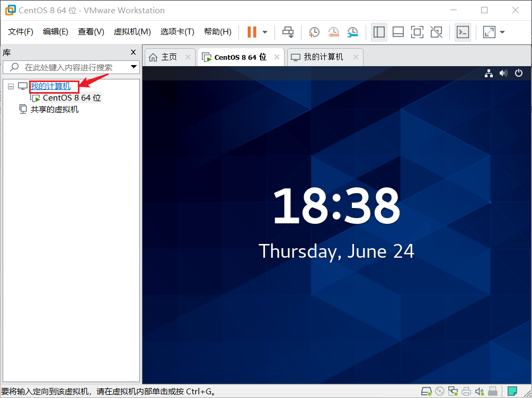Screen dimensions: 532x398
Task: Take a snapshot of the virtual machine
Action: [314, 32]
